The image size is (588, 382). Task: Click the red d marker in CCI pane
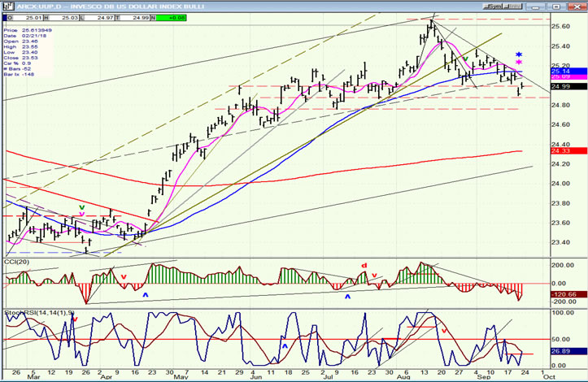click(x=364, y=266)
